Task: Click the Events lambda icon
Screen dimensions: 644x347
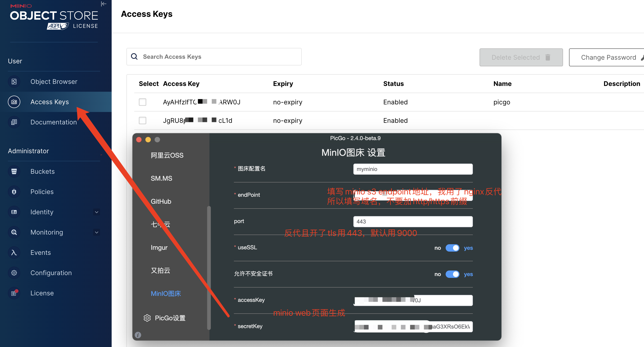Action: [14, 253]
